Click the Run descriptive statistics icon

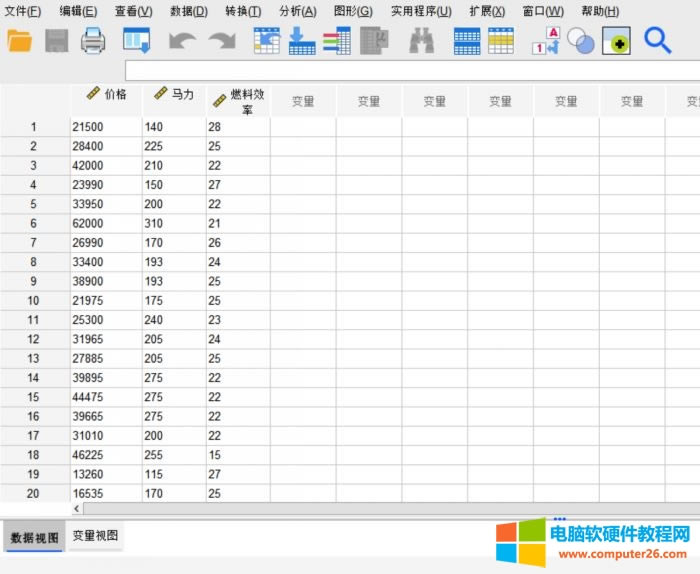pyautogui.click(x=374, y=41)
